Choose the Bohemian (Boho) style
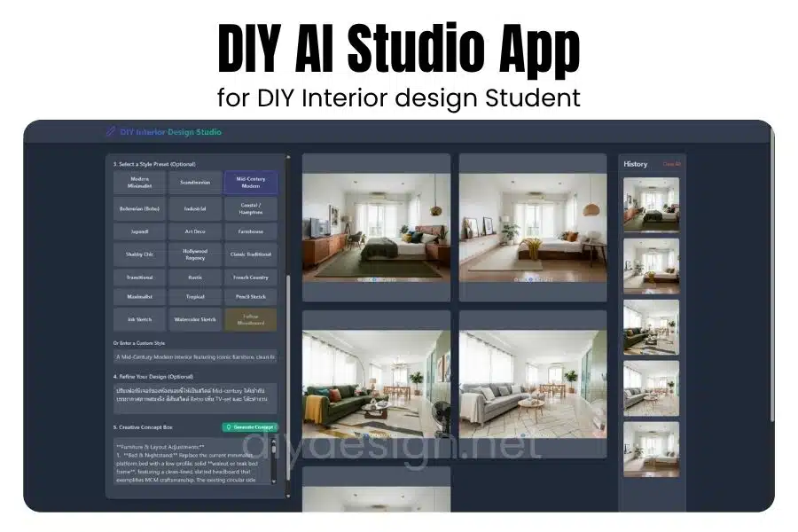Screen dimensions: 798x532 coord(139,209)
